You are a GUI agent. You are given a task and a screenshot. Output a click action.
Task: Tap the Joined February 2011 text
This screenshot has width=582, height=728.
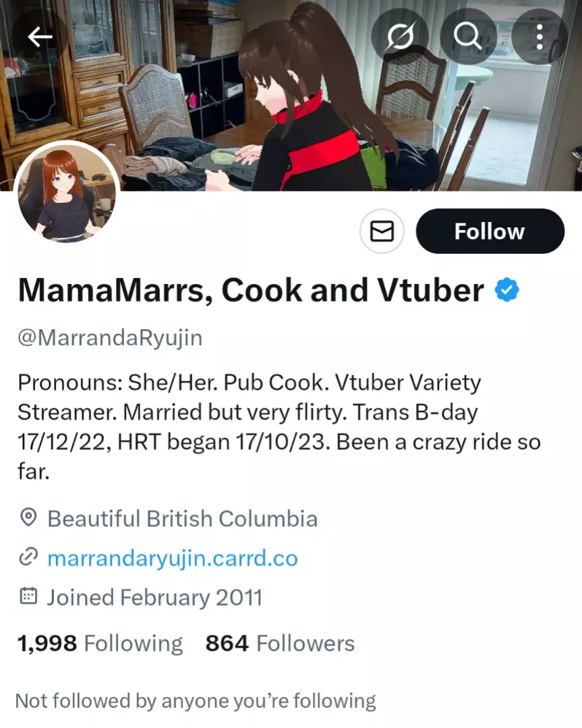[x=154, y=597]
